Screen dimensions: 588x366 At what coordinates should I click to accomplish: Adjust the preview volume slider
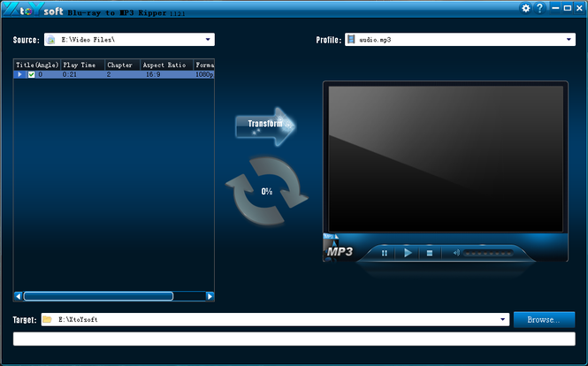488,253
